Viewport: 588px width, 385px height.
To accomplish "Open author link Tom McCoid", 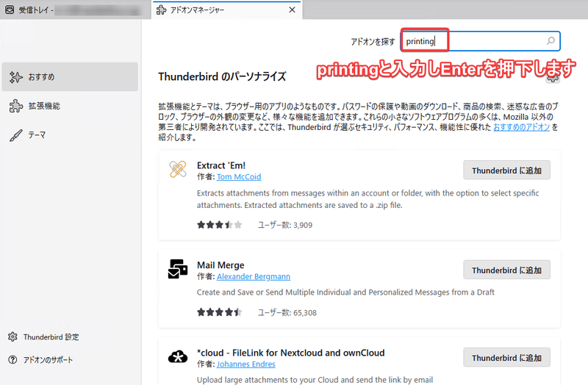I will point(239,176).
